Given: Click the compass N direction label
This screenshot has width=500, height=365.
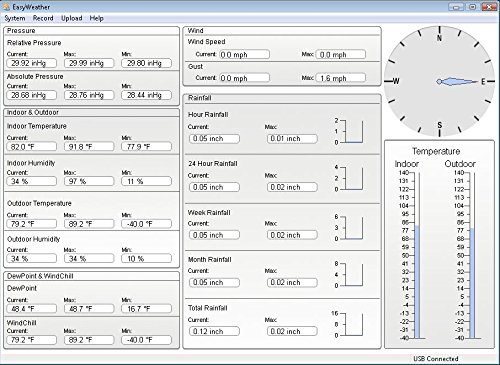Looking at the screenshot, I should tap(439, 38).
